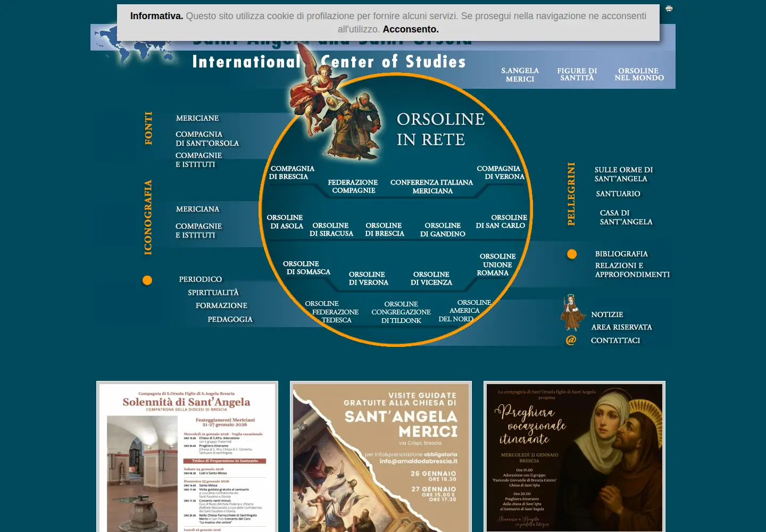Viewport: 766px width, 532px height.
Task: Accept cookies via Acconsento
Action: [x=411, y=29]
